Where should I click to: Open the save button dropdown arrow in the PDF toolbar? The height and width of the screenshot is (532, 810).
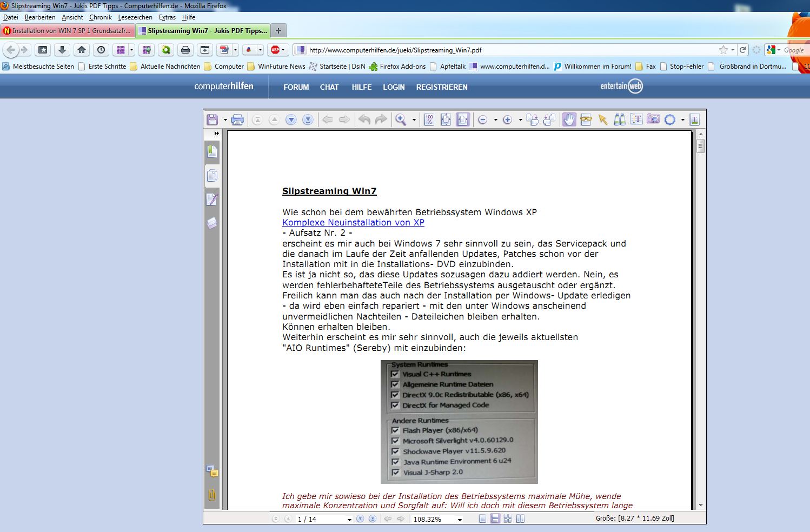[x=225, y=120]
